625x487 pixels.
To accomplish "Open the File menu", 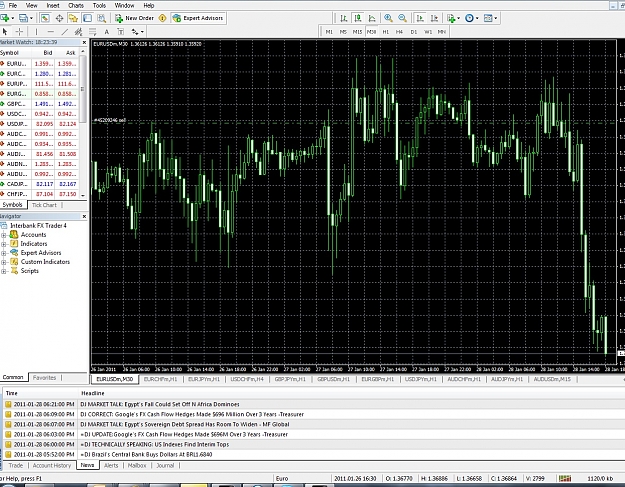I will tap(13, 6).
